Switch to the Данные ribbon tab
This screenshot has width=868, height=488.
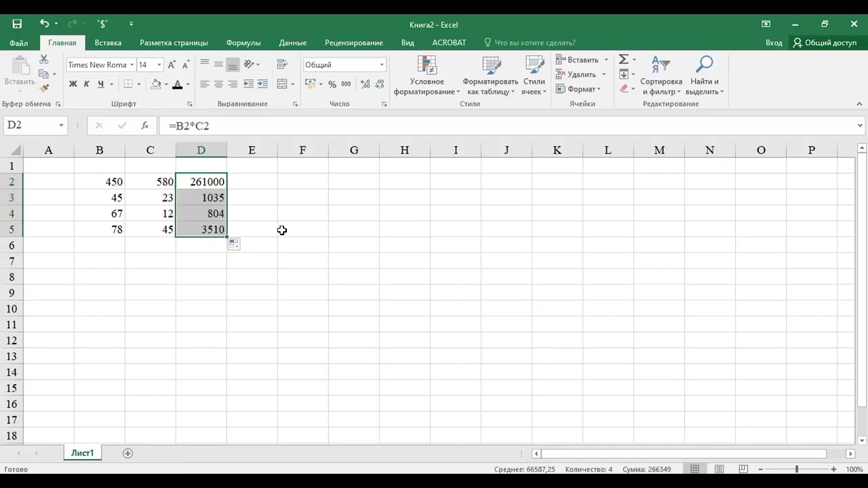tap(293, 43)
